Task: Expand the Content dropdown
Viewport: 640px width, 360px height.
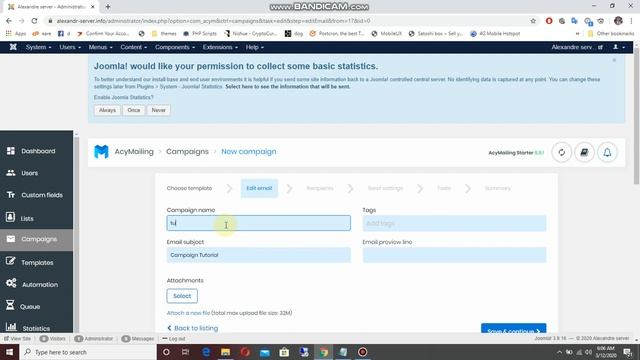Action: [133, 47]
